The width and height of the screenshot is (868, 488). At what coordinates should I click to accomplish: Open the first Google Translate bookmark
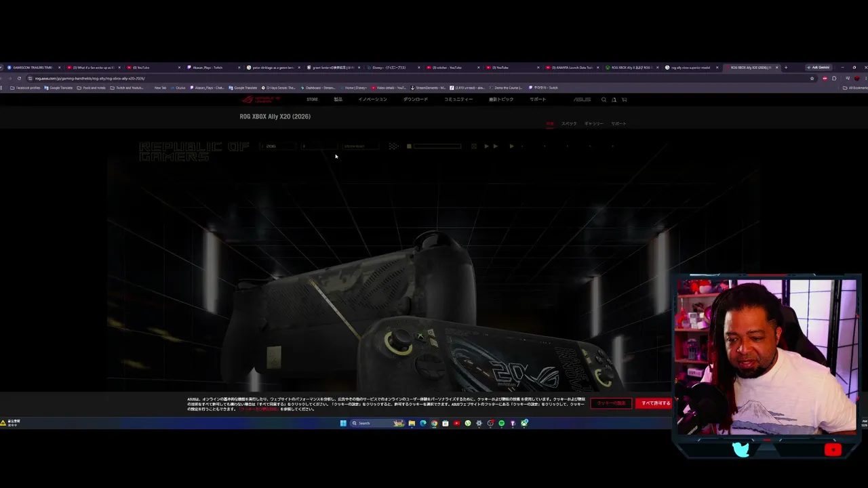pos(58,87)
